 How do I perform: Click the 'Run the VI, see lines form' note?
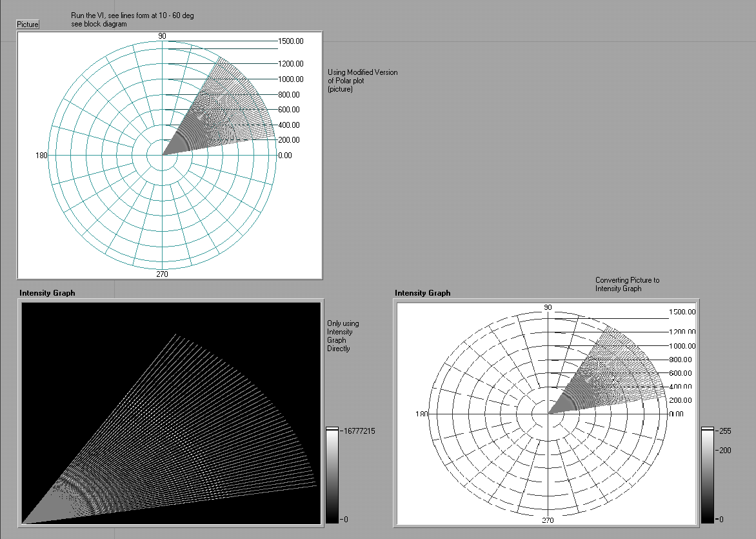133,20
